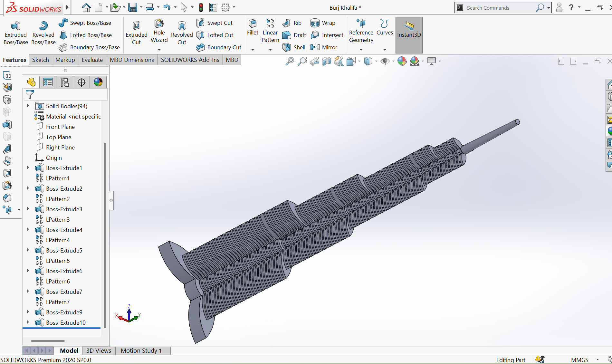
Task: Click the Zoom to Fit icon
Action: point(290,61)
